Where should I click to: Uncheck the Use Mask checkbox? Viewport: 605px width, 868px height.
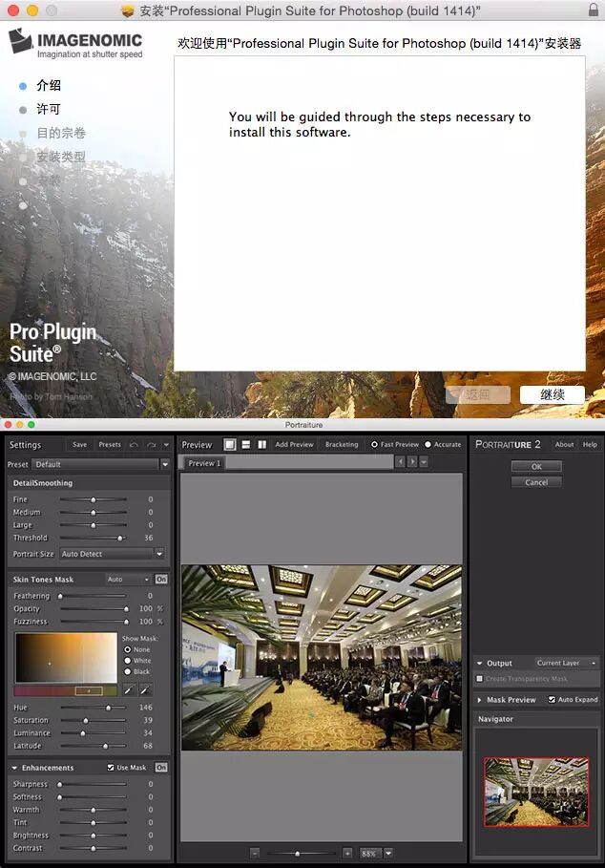click(111, 767)
